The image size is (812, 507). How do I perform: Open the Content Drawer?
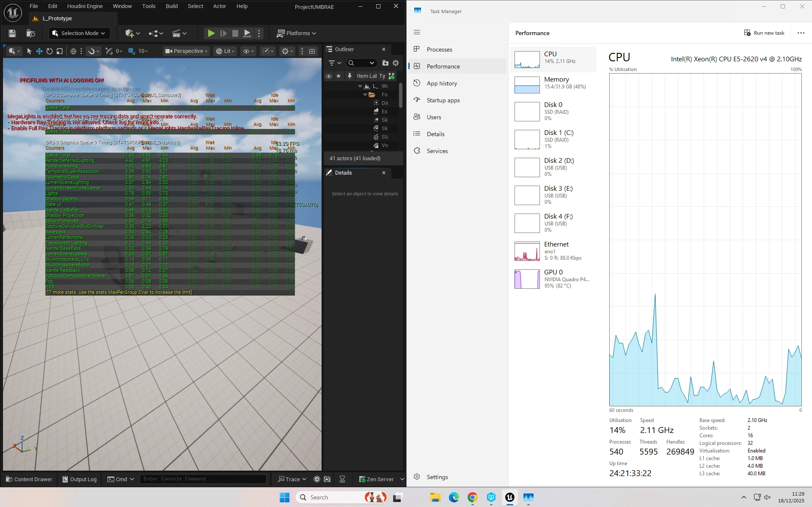[x=29, y=479]
